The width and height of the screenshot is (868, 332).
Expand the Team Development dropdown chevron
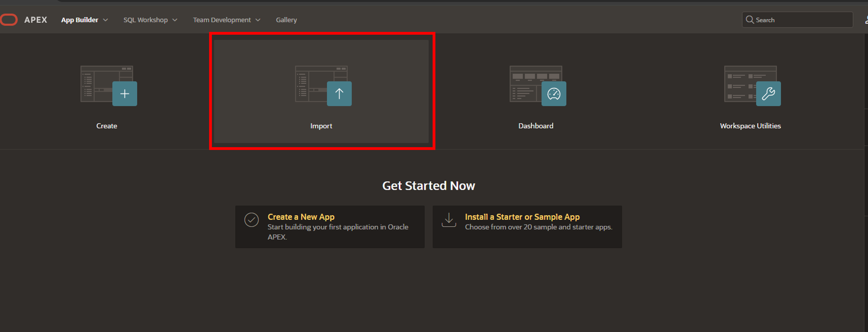258,20
